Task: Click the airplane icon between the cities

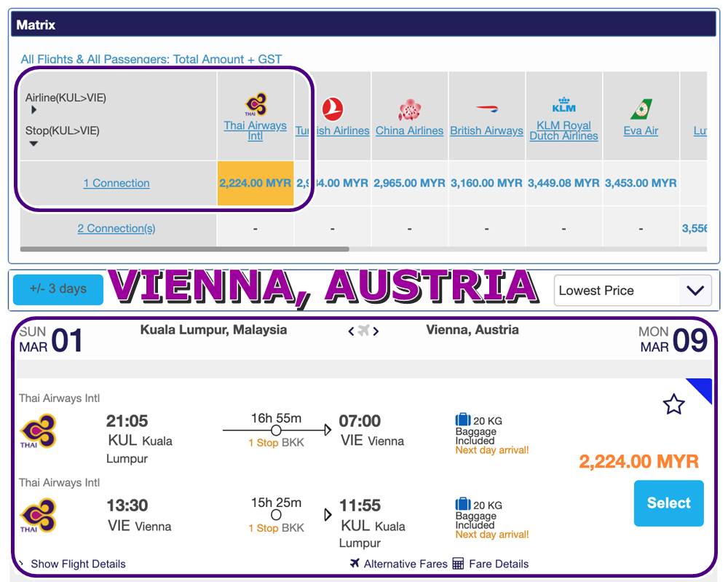Action: (x=363, y=331)
